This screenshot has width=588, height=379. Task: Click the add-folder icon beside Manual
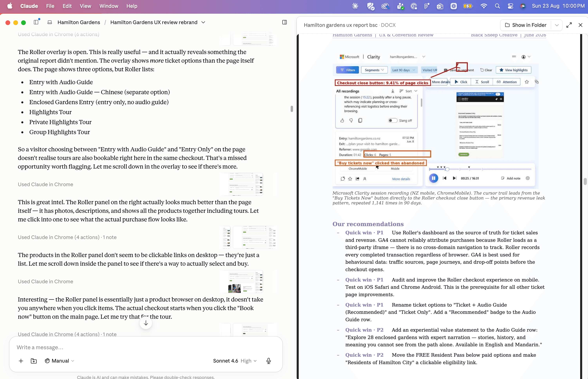pyautogui.click(x=34, y=361)
